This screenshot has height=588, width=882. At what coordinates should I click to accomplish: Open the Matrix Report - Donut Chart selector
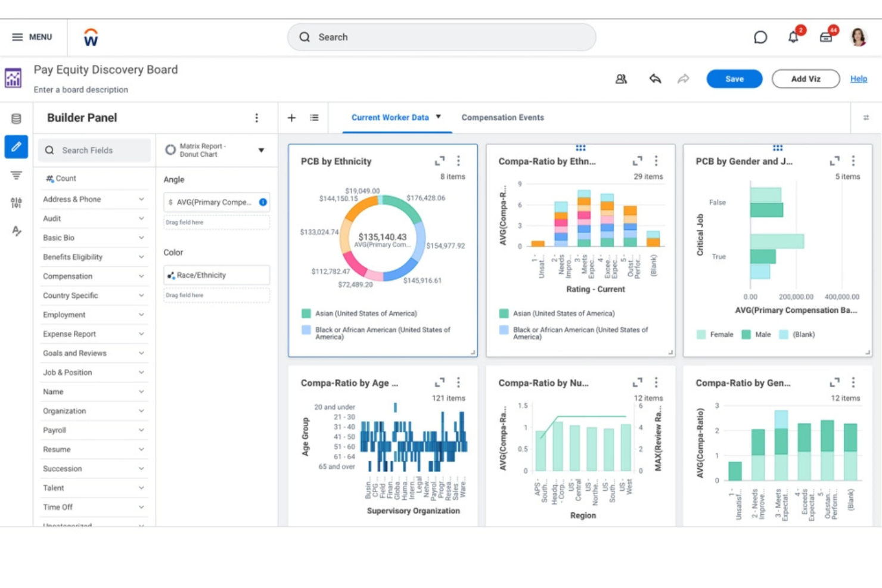tap(216, 150)
